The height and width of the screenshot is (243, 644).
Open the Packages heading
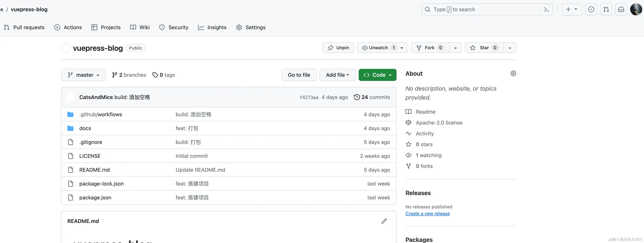coord(419,240)
